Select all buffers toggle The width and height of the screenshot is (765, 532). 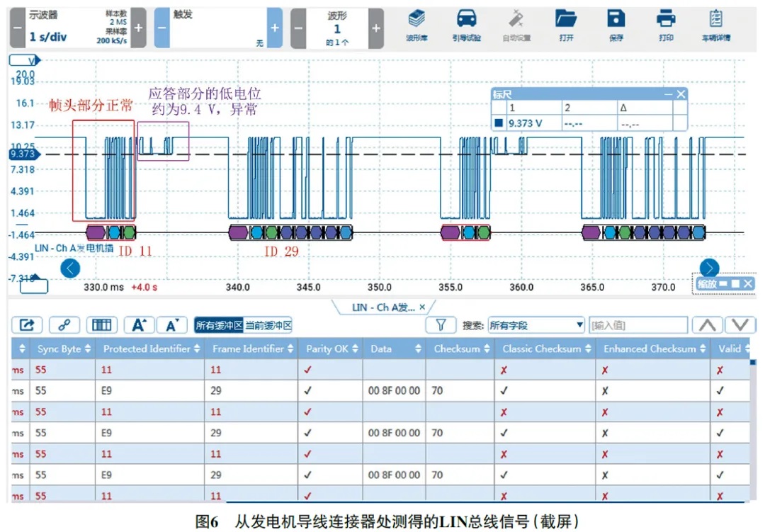(219, 326)
